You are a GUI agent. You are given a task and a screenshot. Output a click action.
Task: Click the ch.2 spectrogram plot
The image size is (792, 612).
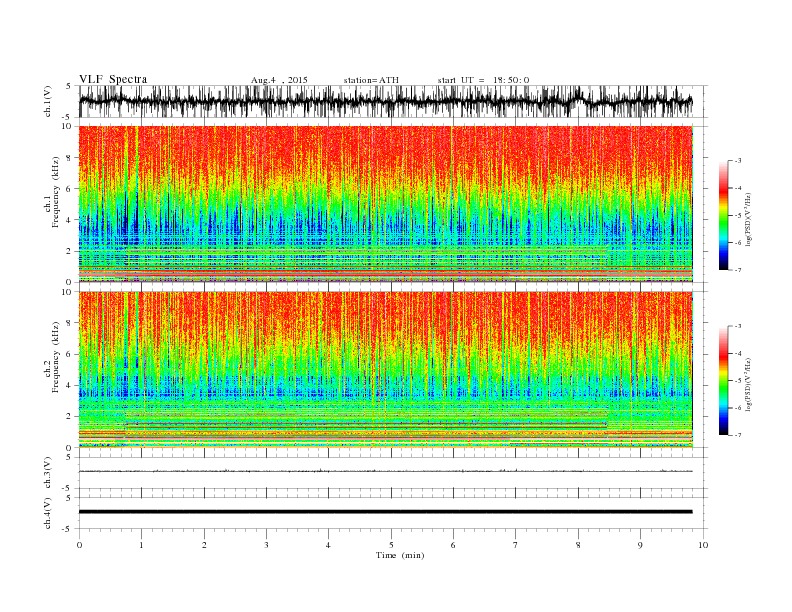386,370
